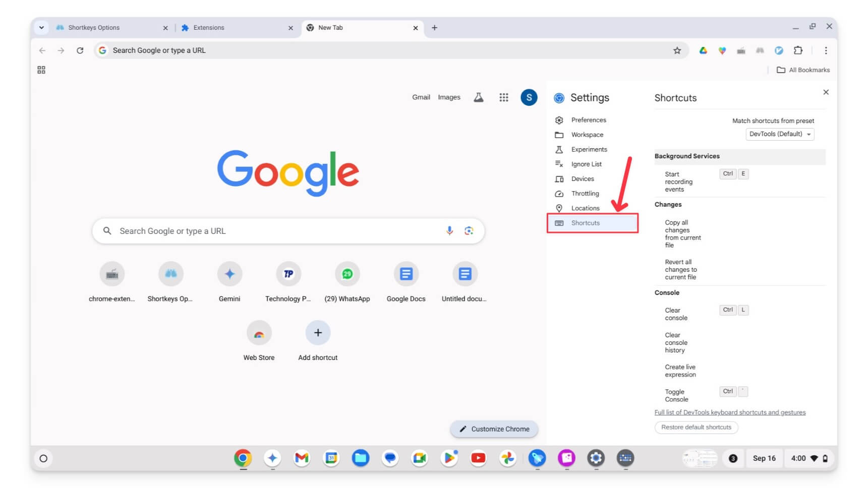Click the Gmail link
868x488 pixels.
coord(421,97)
